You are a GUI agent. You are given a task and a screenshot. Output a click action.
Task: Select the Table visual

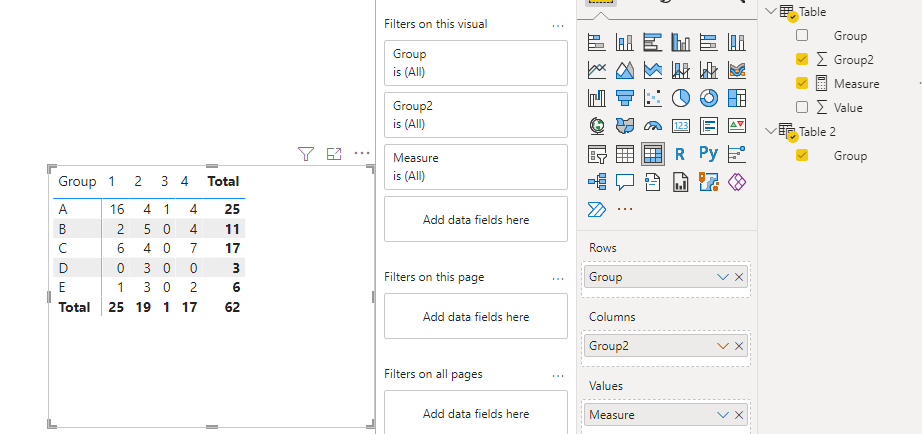(x=624, y=154)
